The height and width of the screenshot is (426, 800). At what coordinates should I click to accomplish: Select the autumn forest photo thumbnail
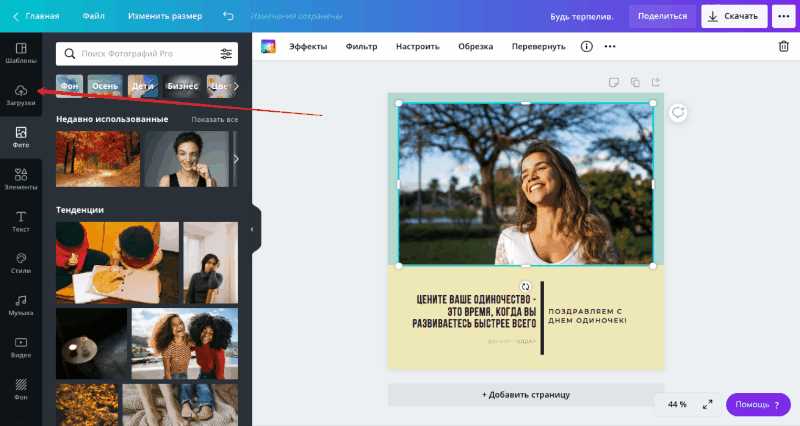click(x=98, y=159)
